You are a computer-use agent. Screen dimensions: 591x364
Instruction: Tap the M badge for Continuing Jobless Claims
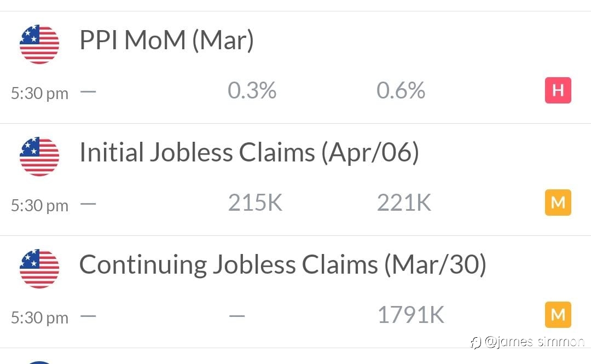558,315
